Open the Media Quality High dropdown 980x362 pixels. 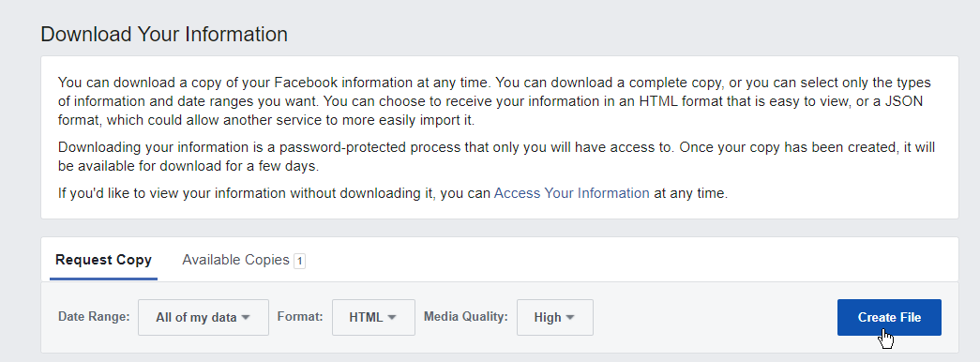(554, 318)
